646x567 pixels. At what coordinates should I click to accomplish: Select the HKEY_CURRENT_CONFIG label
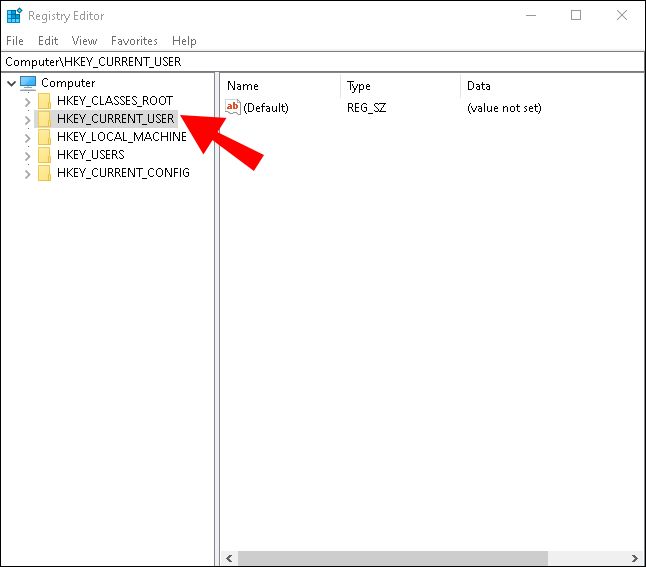123,173
